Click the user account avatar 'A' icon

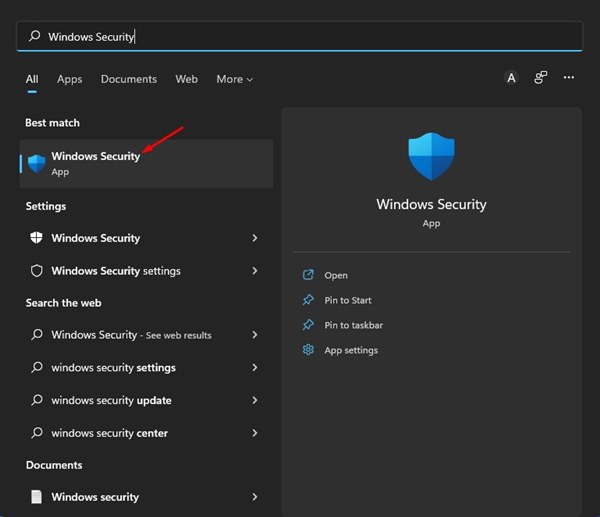(x=511, y=78)
